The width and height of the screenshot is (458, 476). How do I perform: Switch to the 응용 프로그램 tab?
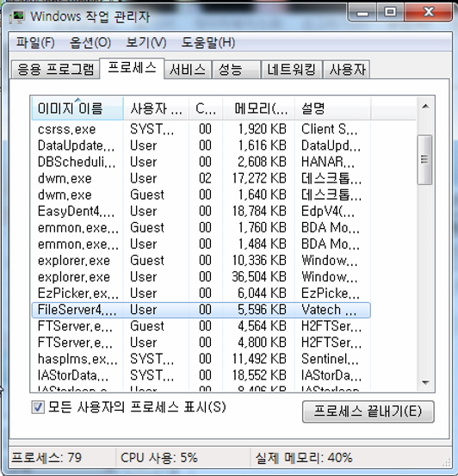tap(56, 70)
